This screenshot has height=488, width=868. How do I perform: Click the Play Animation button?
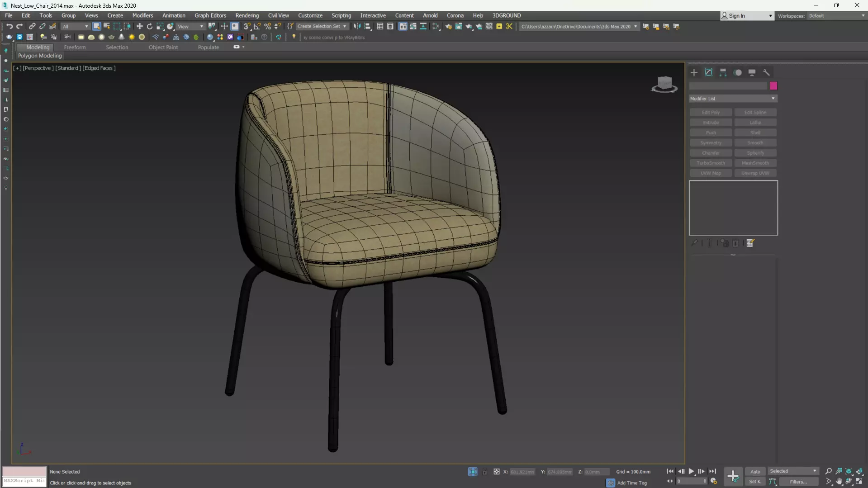coord(691,471)
